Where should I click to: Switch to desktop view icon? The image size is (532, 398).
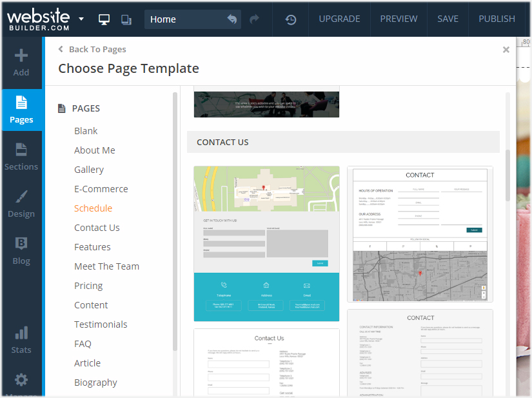click(104, 19)
